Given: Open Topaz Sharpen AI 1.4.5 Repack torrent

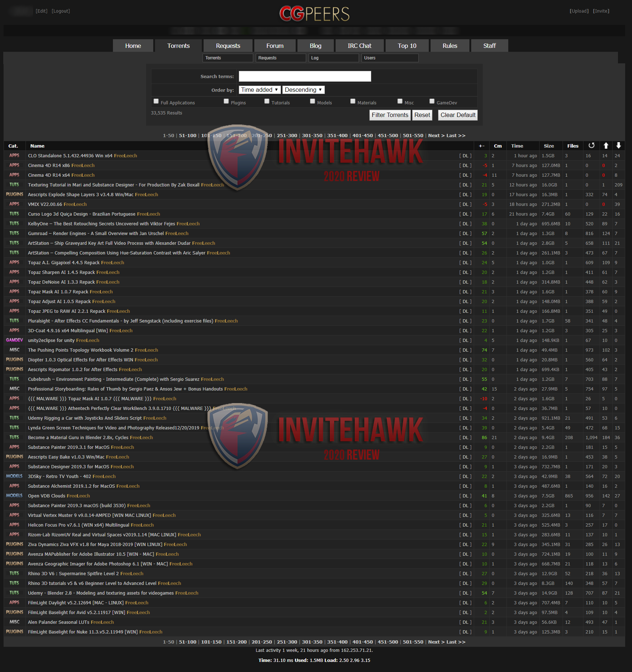Looking at the screenshot, I should click(62, 272).
